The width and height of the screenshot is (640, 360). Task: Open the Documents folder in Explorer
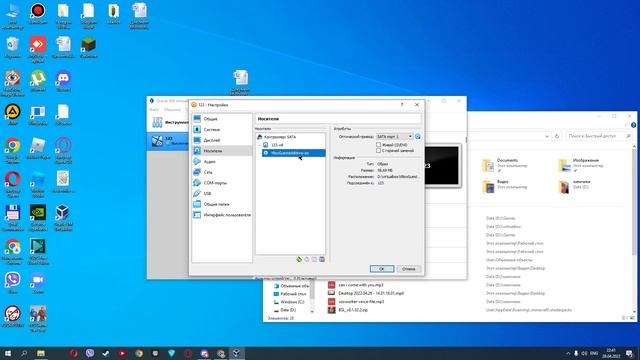[x=506, y=164]
